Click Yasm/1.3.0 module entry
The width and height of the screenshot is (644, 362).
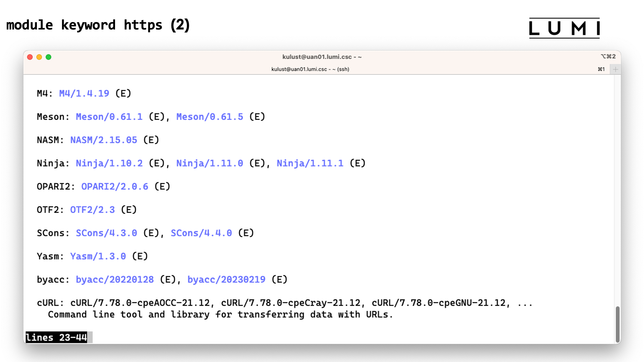tap(98, 256)
